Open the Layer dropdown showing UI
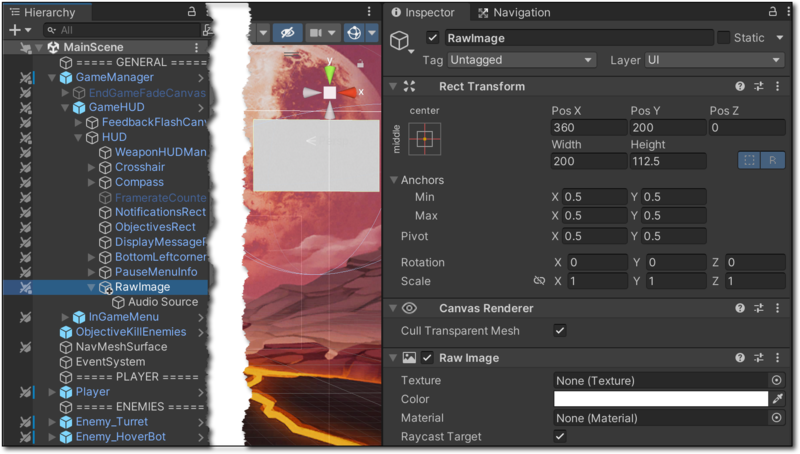800x454 pixels. (x=714, y=61)
